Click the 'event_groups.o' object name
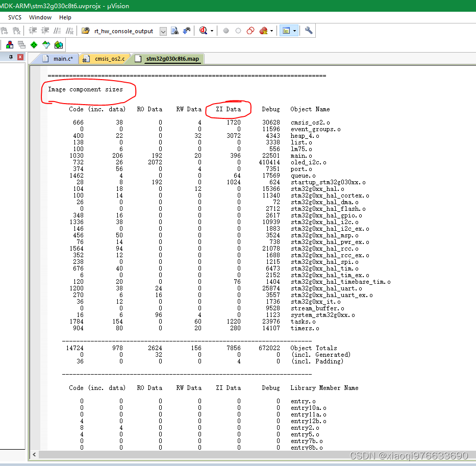 [x=315, y=129]
